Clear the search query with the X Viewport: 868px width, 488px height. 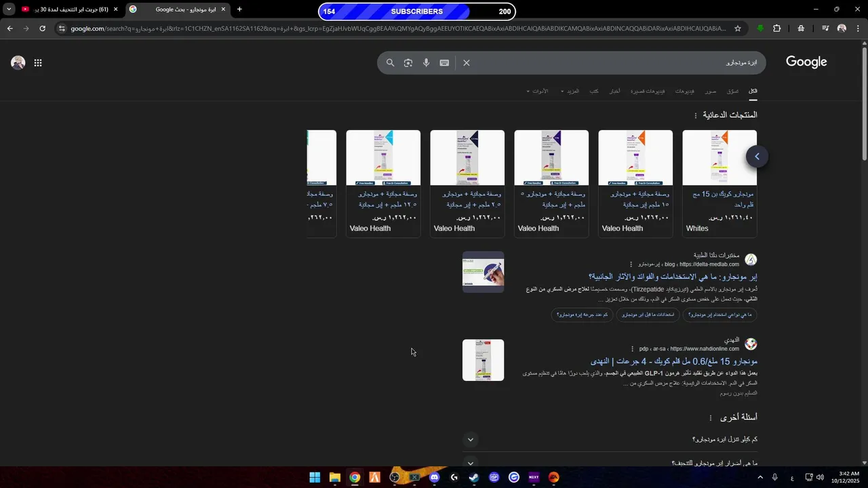click(x=467, y=63)
